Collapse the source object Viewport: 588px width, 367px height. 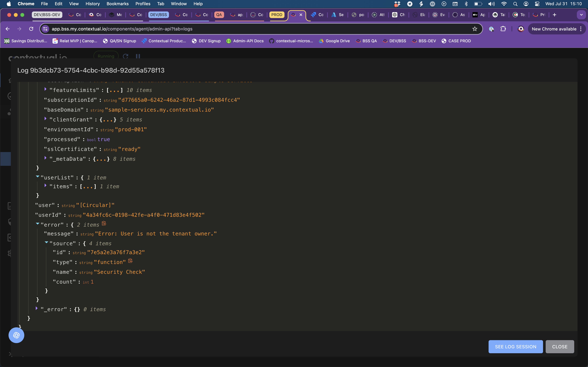click(46, 242)
